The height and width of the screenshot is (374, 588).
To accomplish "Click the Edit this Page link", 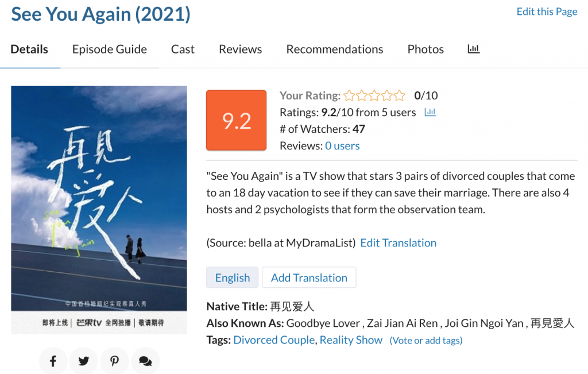I will (547, 11).
